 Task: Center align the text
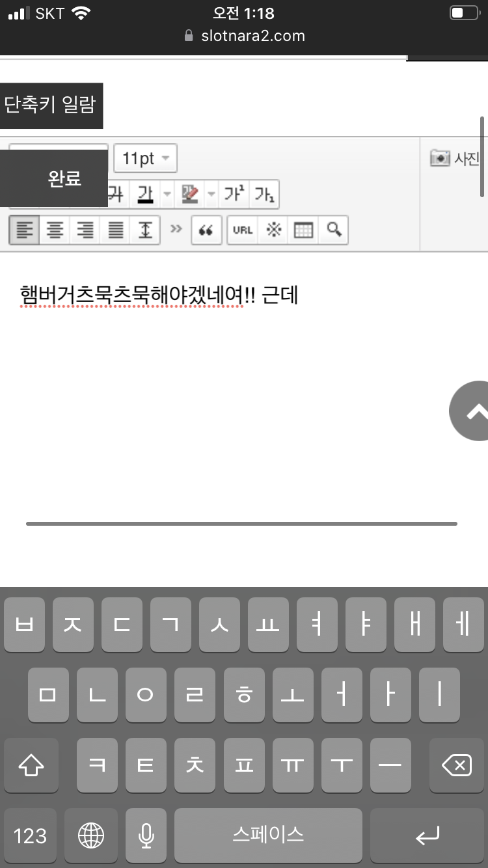tap(55, 230)
